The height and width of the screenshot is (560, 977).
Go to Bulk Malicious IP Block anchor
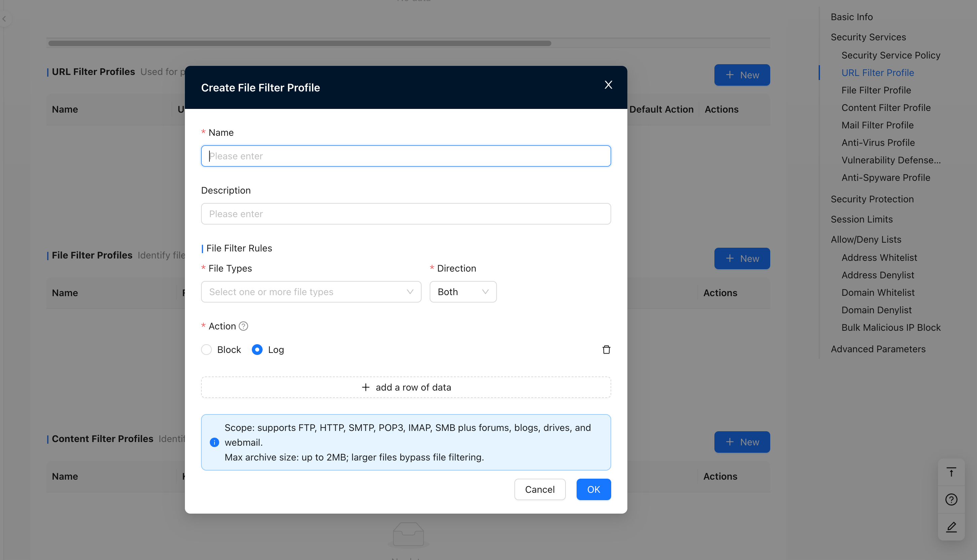point(891,328)
